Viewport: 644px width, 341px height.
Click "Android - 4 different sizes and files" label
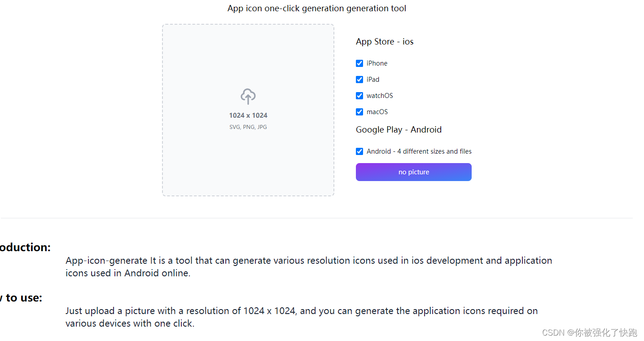tap(419, 151)
